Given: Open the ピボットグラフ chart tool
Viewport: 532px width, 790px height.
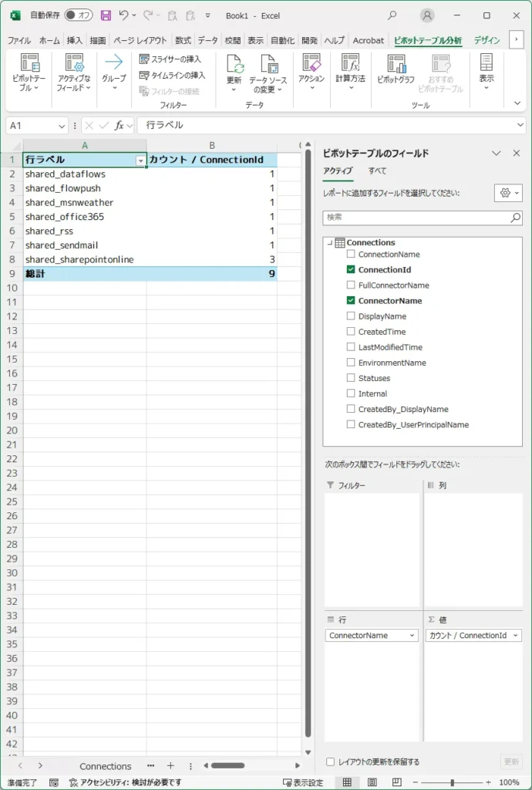Looking at the screenshot, I should point(396,65).
